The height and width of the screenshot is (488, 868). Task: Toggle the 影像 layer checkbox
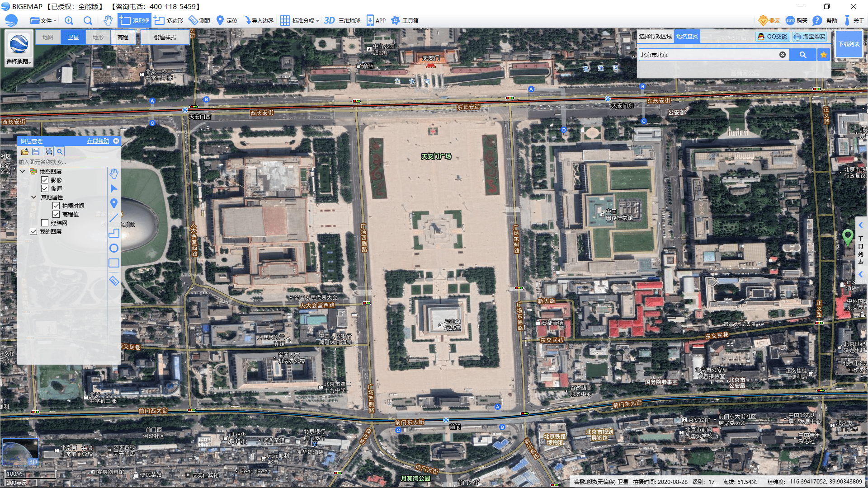[45, 180]
